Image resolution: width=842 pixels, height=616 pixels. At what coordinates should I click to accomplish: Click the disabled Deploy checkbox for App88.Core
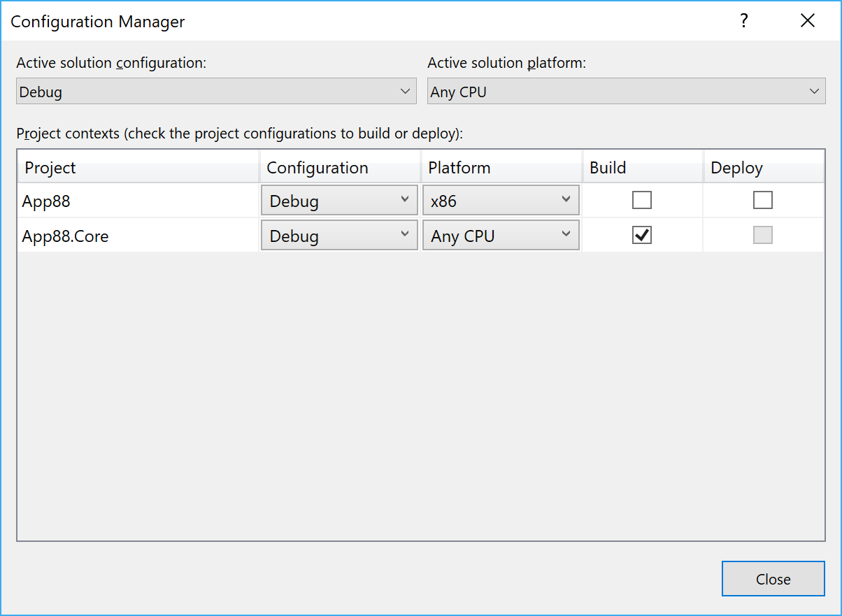(762, 236)
